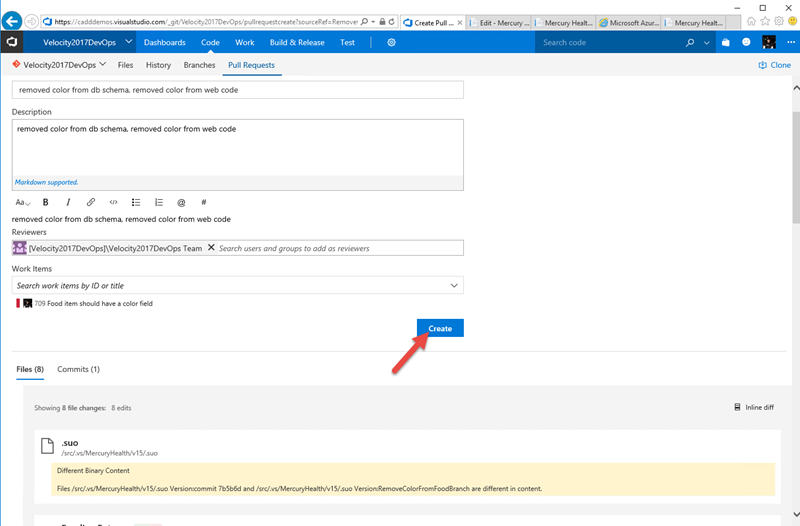Expand the search code options chevron

[x=707, y=43]
